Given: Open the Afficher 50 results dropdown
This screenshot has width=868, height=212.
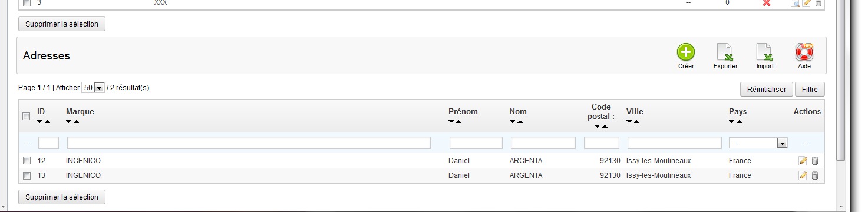Looking at the screenshot, I should (93, 88).
